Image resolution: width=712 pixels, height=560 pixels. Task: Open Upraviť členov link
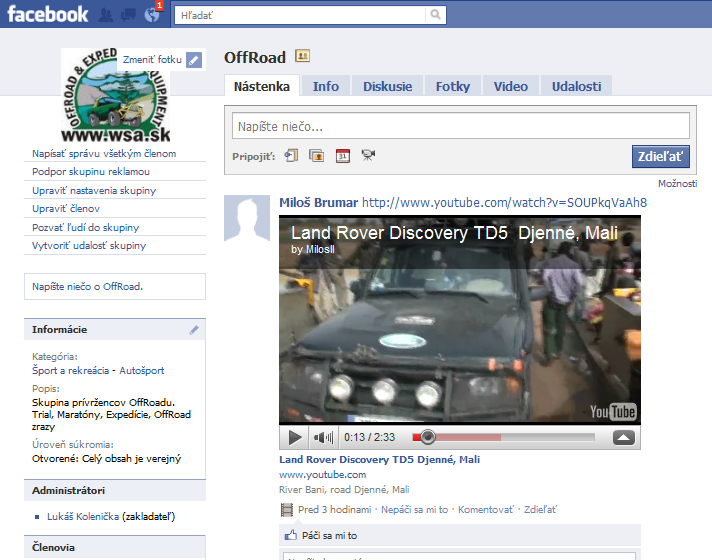pyautogui.click(x=66, y=208)
